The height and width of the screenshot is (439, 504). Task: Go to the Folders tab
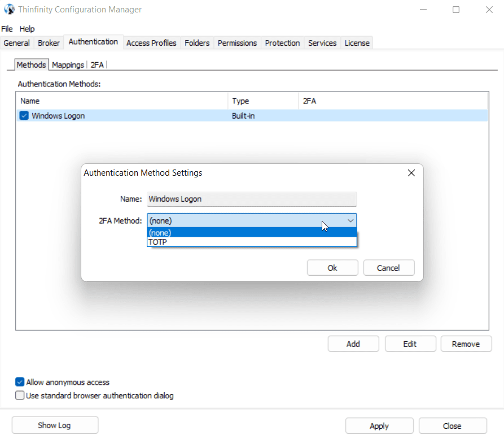click(x=197, y=43)
